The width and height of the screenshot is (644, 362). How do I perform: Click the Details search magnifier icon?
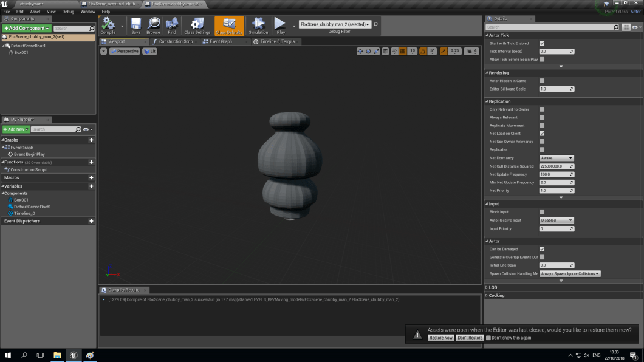pyautogui.click(x=616, y=27)
